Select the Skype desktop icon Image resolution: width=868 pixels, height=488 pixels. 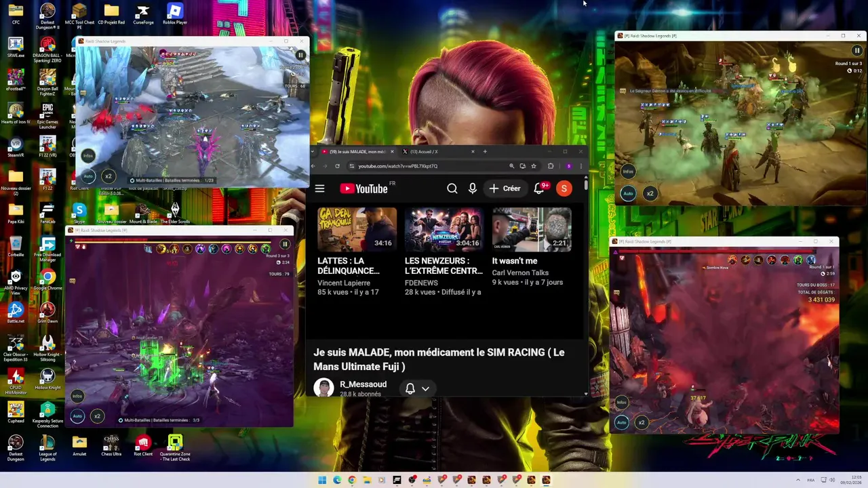coord(79,213)
